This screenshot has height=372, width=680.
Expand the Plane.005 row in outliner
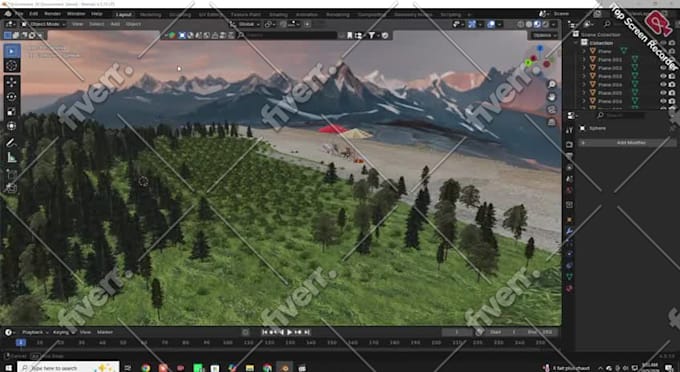point(584,92)
